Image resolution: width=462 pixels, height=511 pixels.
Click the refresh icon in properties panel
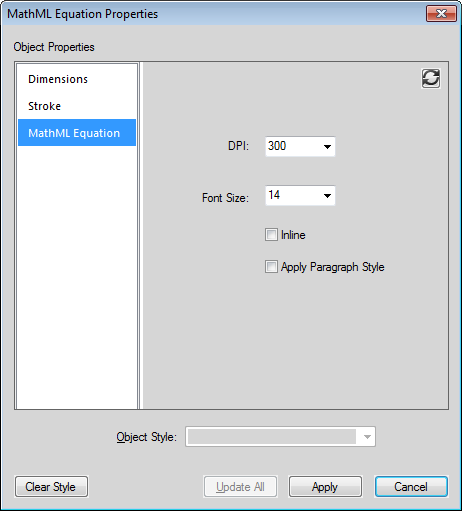(431, 78)
